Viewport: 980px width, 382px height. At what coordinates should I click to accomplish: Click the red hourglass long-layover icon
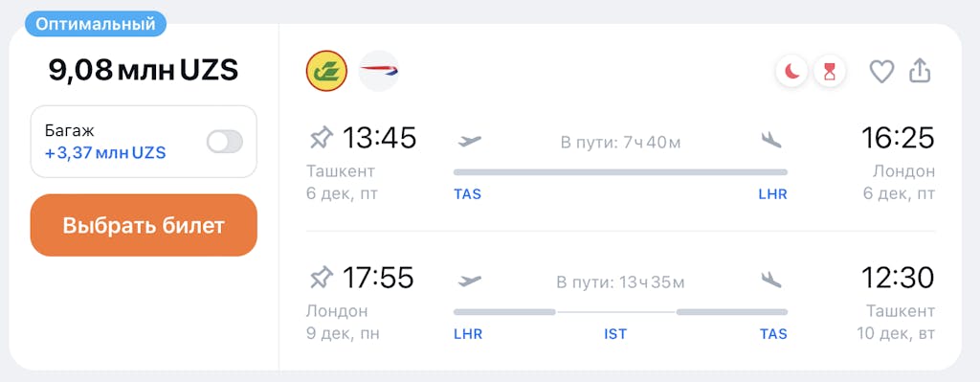coord(830,73)
